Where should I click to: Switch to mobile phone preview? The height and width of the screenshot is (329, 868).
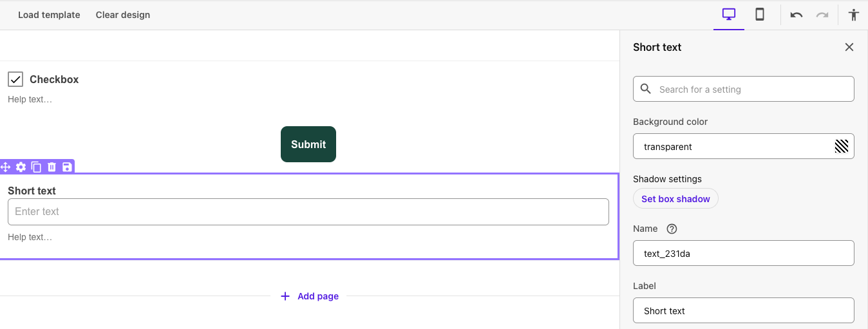pos(760,14)
